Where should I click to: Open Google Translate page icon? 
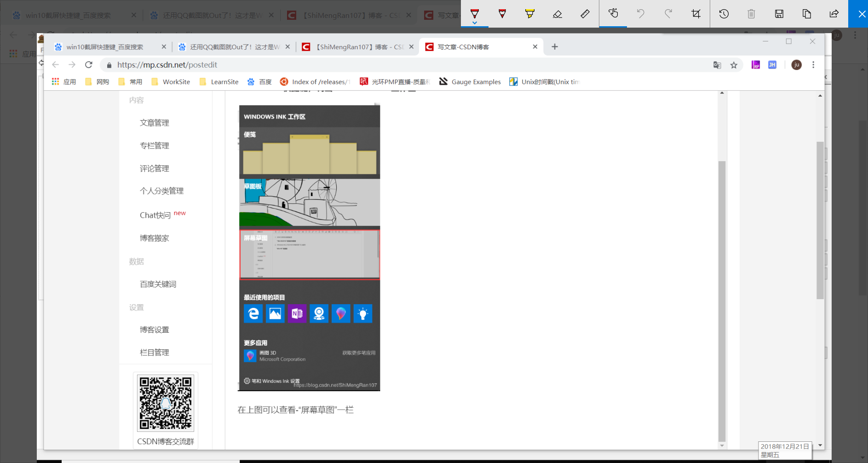click(x=717, y=65)
